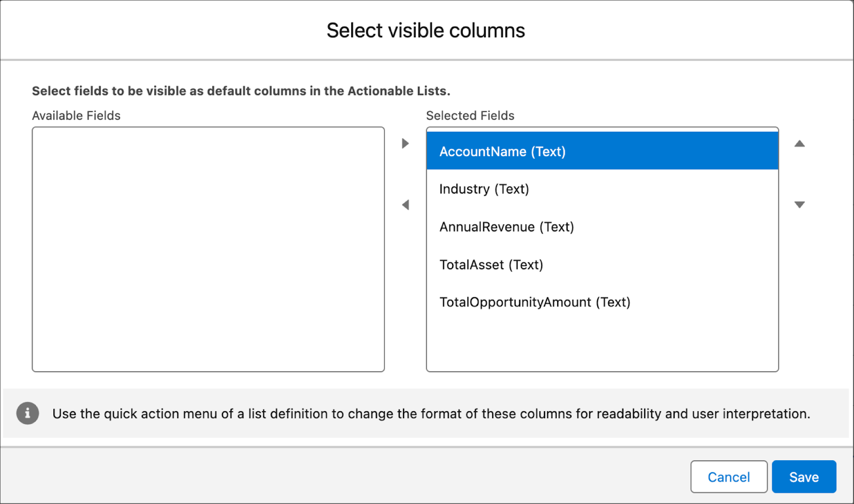The height and width of the screenshot is (504, 854).
Task: Select AnnualRevenue (Text) field
Action: point(602,227)
